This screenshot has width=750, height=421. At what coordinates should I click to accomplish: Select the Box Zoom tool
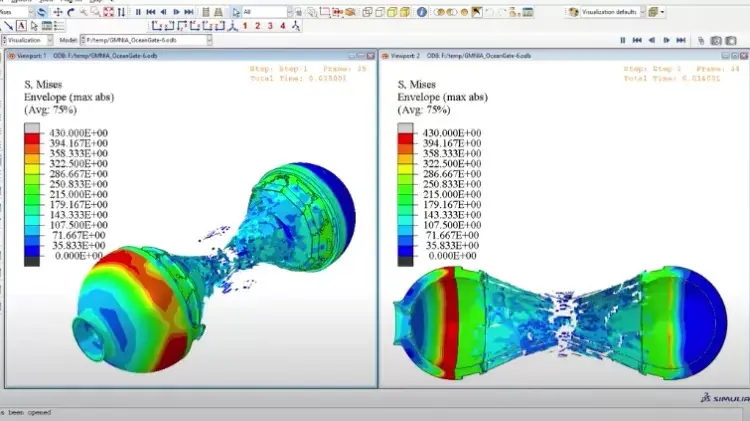(x=96, y=12)
